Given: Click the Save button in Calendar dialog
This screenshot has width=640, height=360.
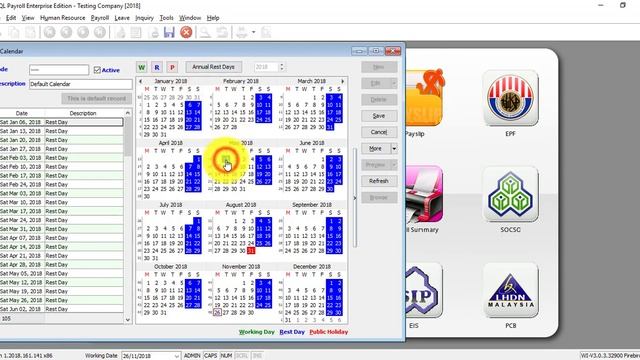Looking at the screenshot, I should (379, 116).
